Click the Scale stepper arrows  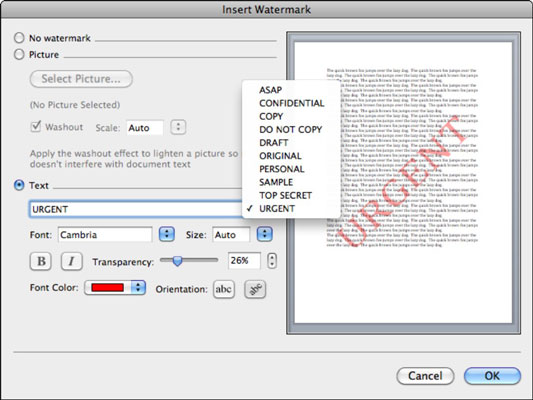point(178,127)
